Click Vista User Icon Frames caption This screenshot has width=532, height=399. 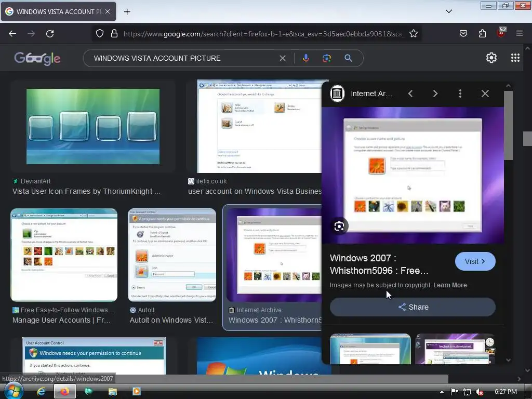[87, 191]
